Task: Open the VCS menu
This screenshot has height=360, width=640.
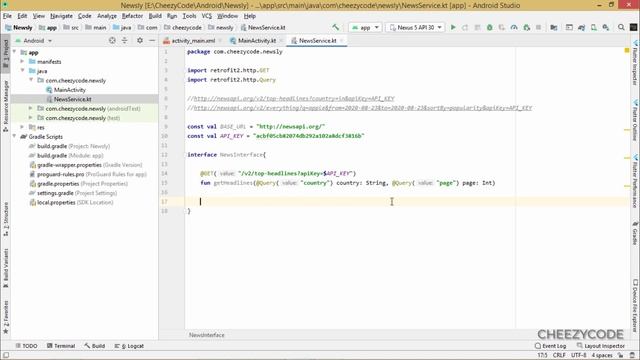Action: (x=207, y=16)
